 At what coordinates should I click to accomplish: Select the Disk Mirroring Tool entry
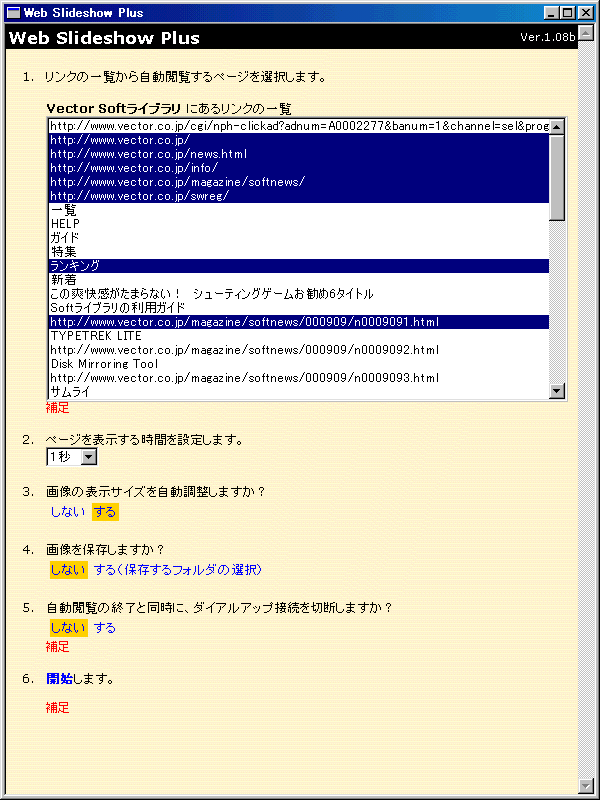click(x=299, y=364)
